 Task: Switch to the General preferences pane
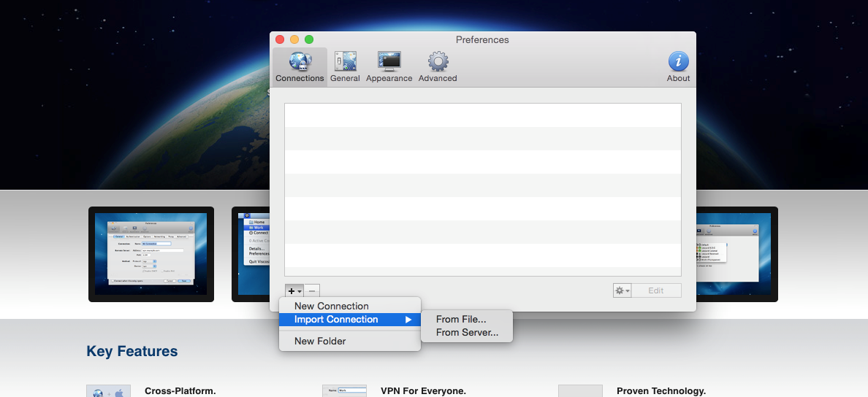pyautogui.click(x=345, y=67)
